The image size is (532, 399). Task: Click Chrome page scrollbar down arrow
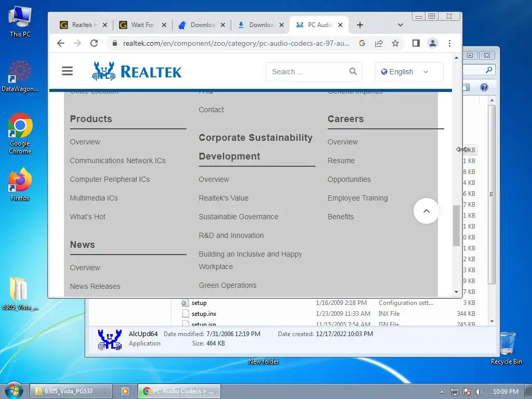tap(456, 292)
